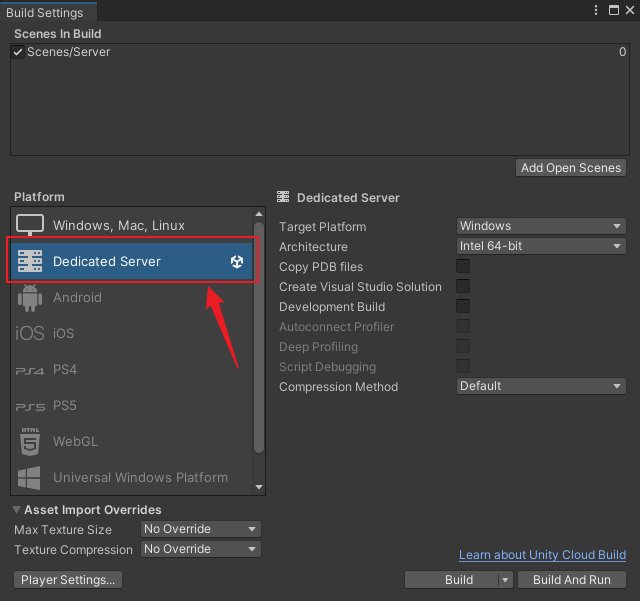Click the HTML5 WebGL icon
This screenshot has width=640, height=601.
(x=30, y=441)
